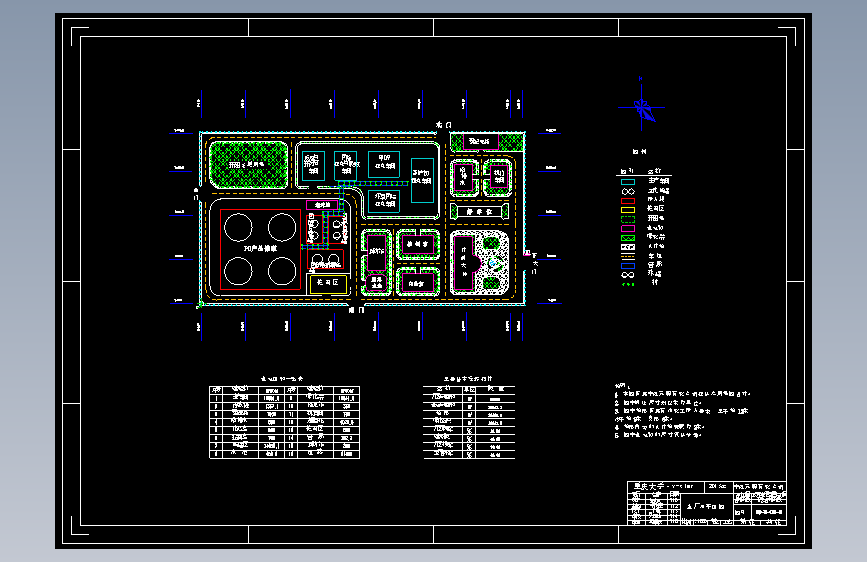
Task: Select the yellow rectangle swatch in the legend
Action: 628,210
